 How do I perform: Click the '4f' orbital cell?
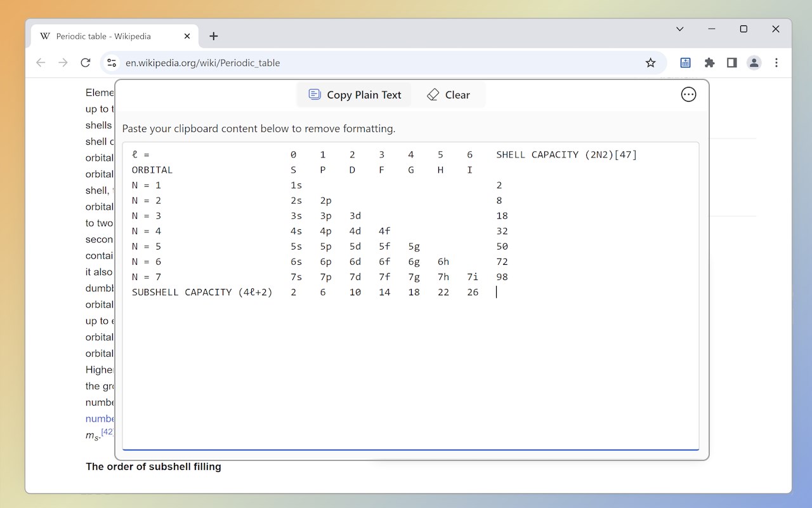coord(384,231)
